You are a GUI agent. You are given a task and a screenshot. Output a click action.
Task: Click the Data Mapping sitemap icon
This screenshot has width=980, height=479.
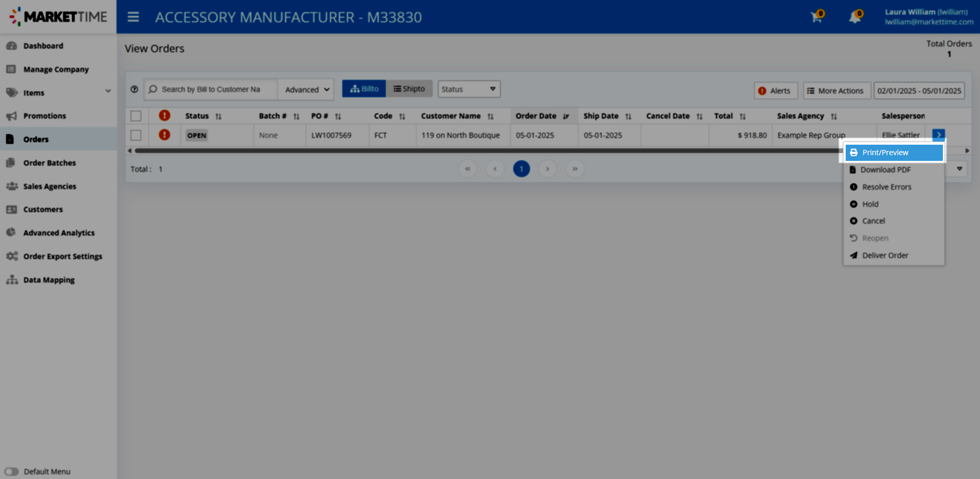11,279
